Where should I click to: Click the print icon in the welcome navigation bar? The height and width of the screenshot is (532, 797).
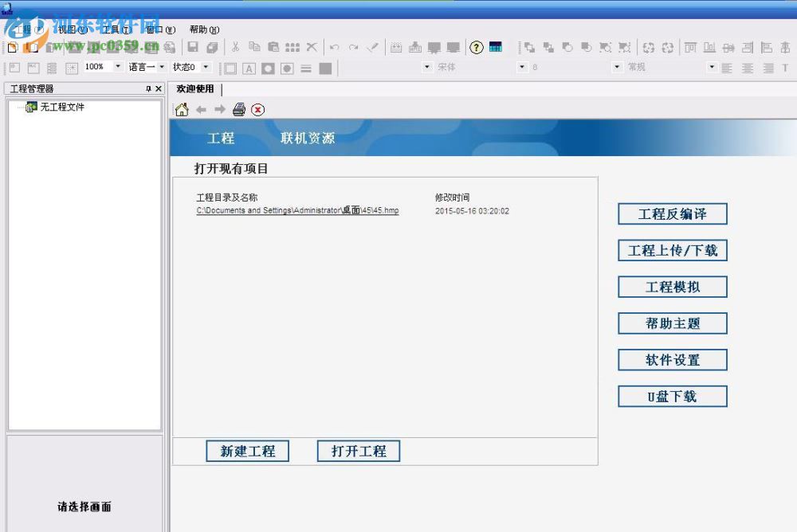(238, 109)
